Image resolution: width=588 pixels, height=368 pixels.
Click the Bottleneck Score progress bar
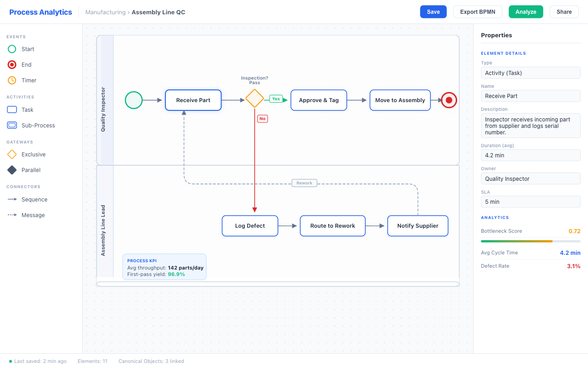pos(531,241)
